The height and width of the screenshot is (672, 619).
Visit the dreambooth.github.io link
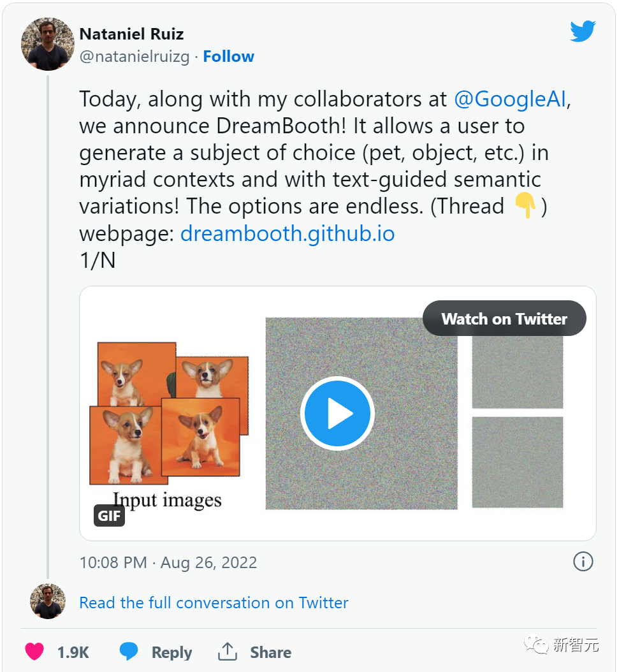pos(288,233)
